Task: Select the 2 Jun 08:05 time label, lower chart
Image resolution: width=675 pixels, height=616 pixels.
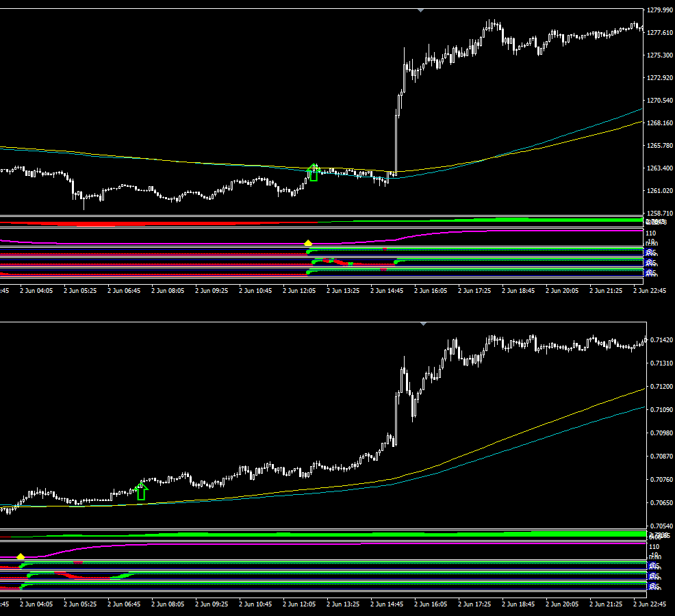Action: coord(169,604)
